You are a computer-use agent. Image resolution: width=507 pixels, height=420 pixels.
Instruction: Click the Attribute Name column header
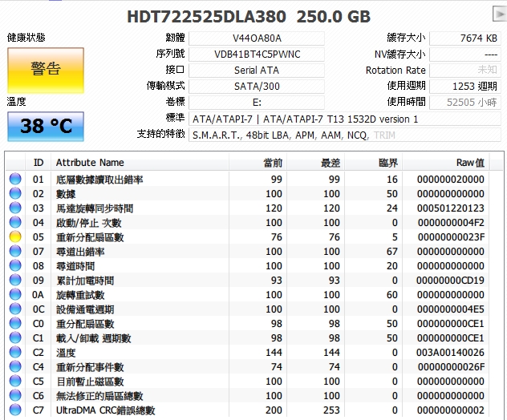(90, 163)
